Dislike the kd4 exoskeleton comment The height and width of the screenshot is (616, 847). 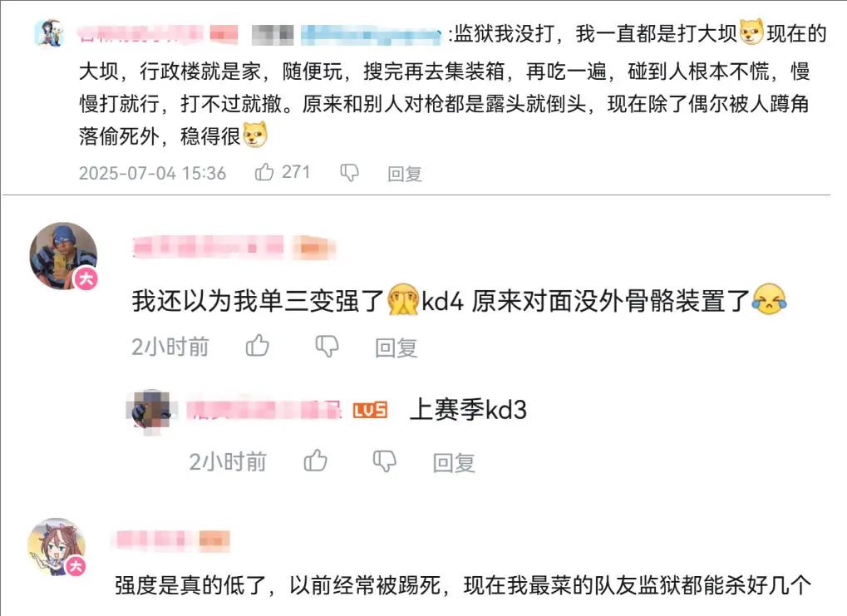tap(327, 347)
